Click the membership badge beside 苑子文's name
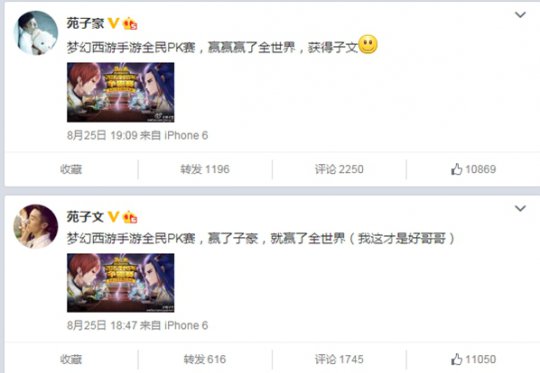Image resolution: width=540 pixels, height=373 pixels. coord(130,217)
